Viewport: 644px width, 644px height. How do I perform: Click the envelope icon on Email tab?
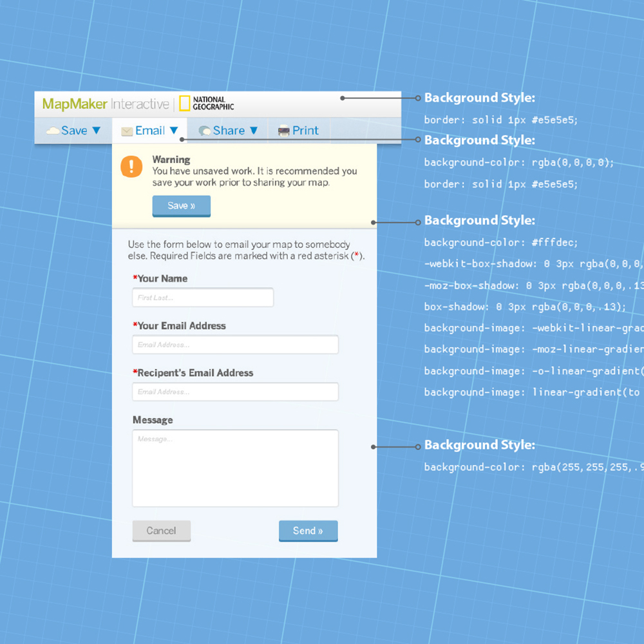[x=127, y=131]
